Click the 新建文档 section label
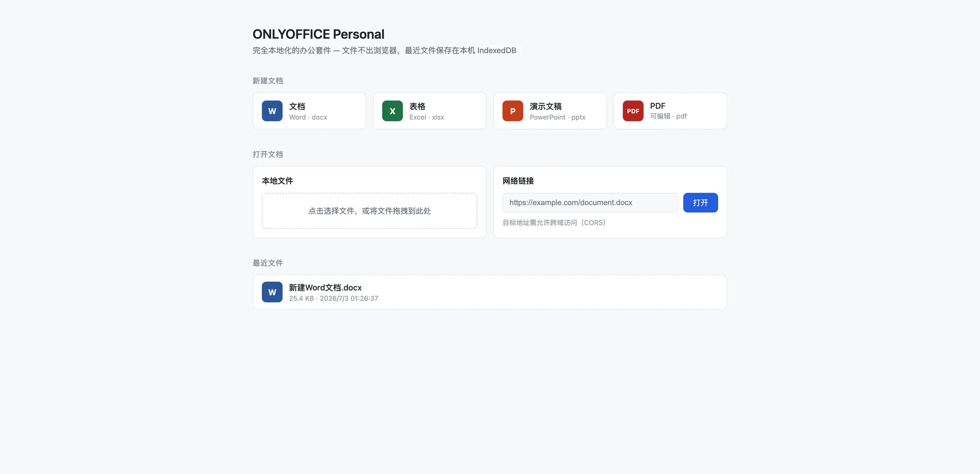Viewport: 980px width, 474px height. pos(267,81)
